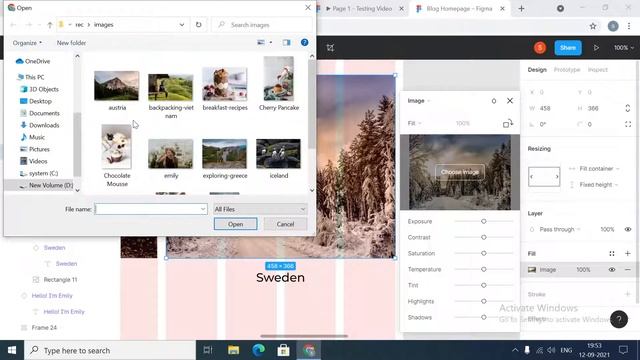Click the Exposure slider handle

[x=484, y=221]
